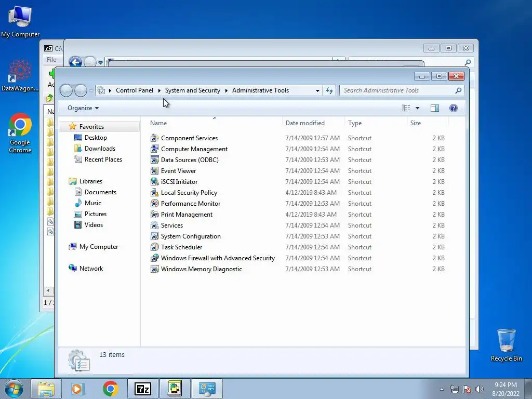The image size is (532, 399).
Task: Open Desktop in navigation pane
Action: point(96,137)
